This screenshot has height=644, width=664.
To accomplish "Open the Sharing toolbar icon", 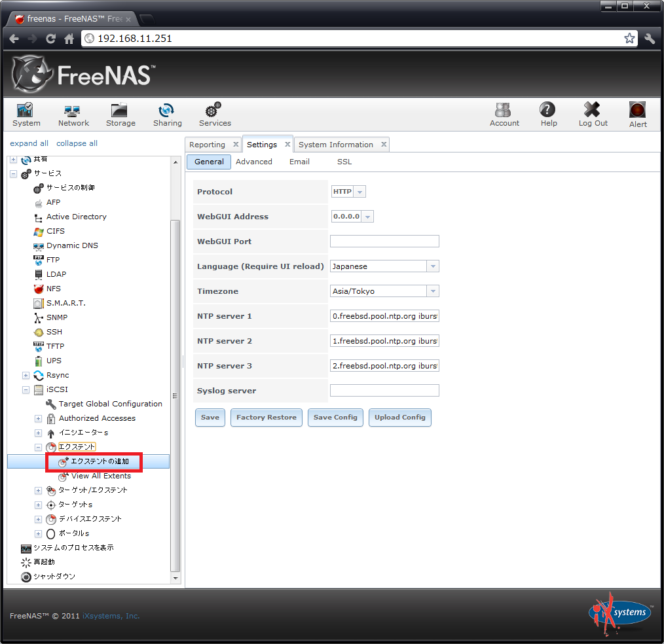I will click(x=167, y=115).
